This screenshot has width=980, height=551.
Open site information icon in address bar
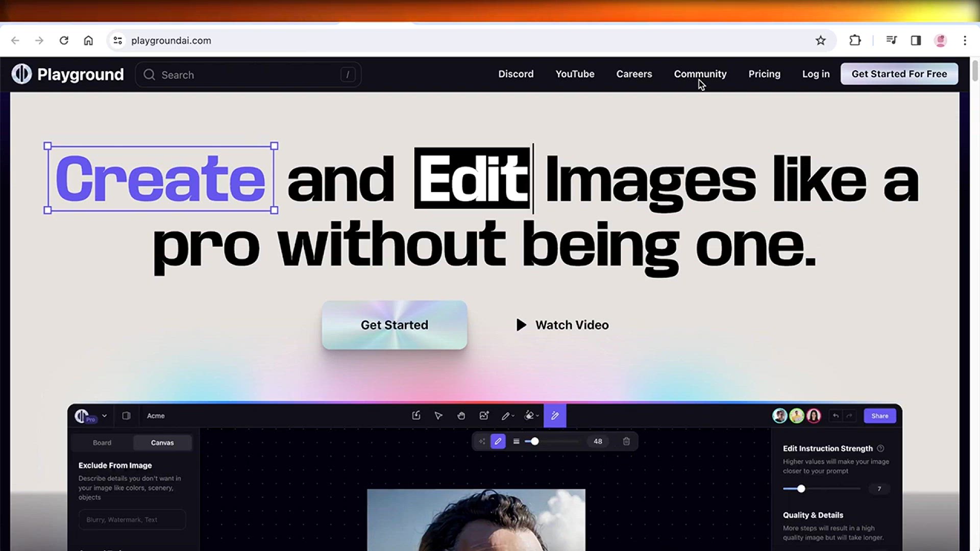[x=118, y=40]
